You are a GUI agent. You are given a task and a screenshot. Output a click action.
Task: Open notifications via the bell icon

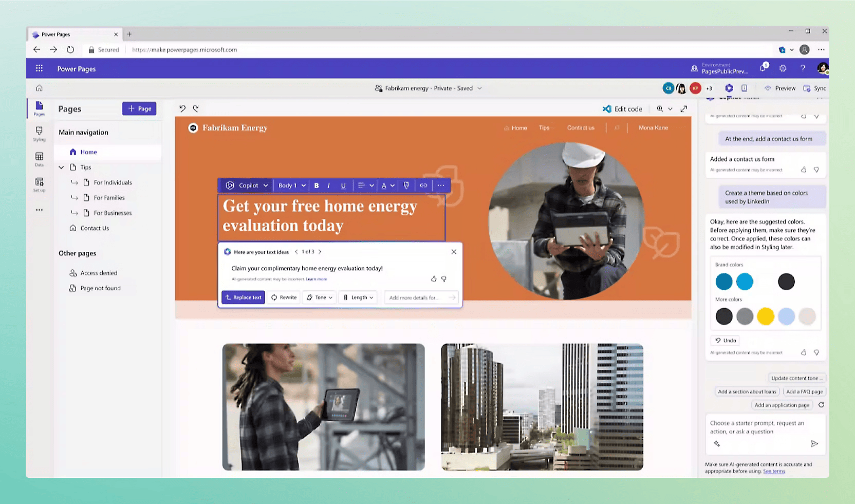tap(763, 68)
